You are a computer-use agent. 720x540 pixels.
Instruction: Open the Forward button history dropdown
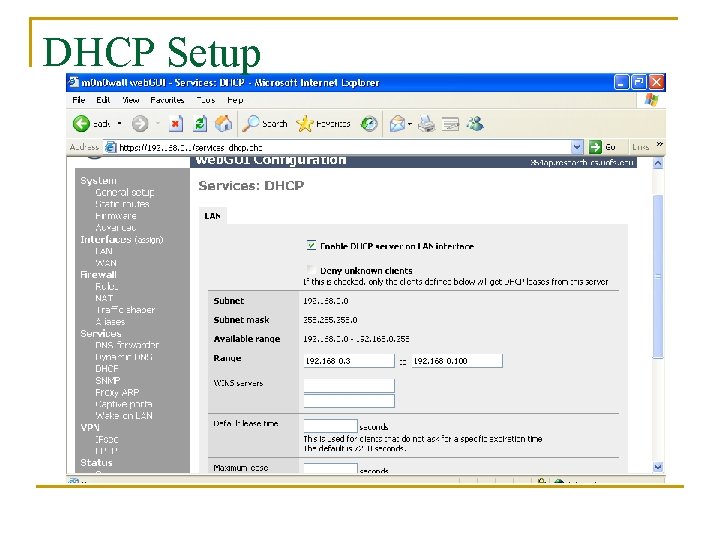(158, 124)
